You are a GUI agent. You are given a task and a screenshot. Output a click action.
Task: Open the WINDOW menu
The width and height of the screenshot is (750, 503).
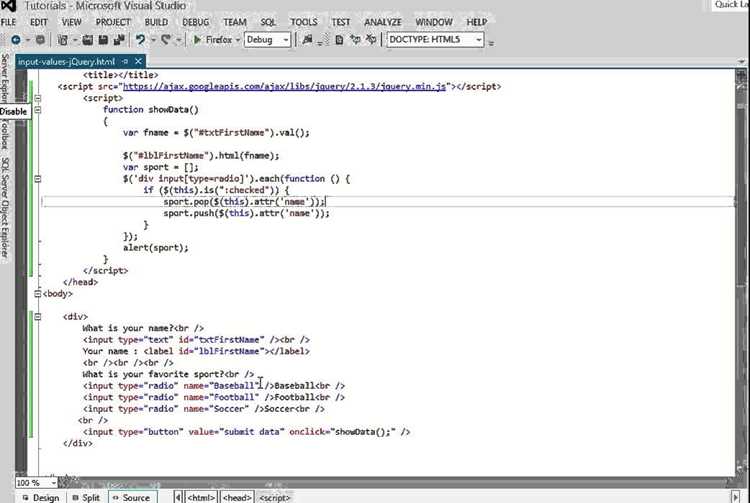[x=434, y=22]
